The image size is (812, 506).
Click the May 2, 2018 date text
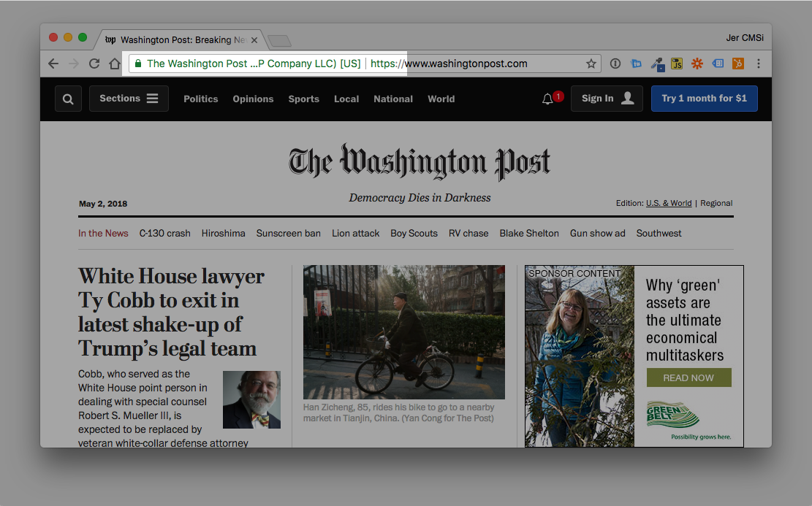[x=103, y=204]
